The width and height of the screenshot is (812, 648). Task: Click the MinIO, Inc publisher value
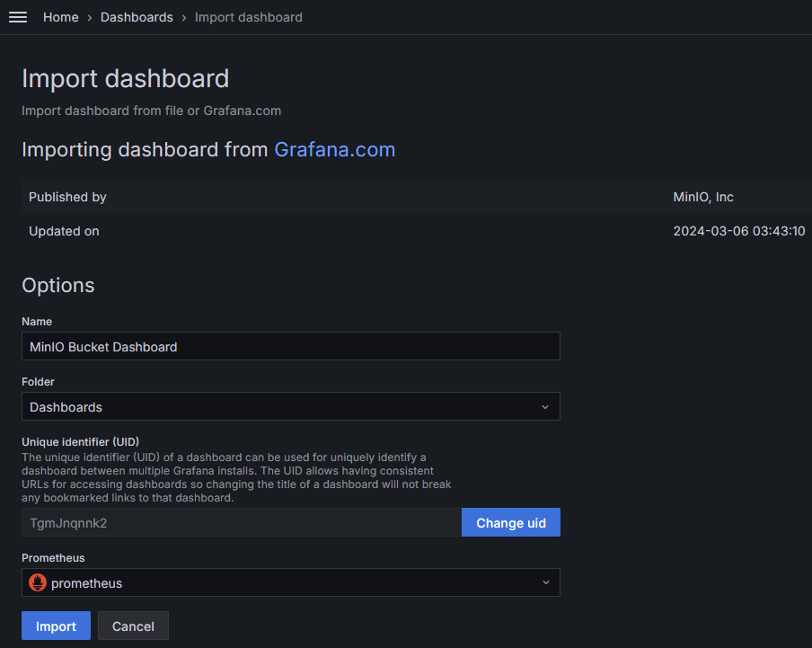pyautogui.click(x=702, y=197)
